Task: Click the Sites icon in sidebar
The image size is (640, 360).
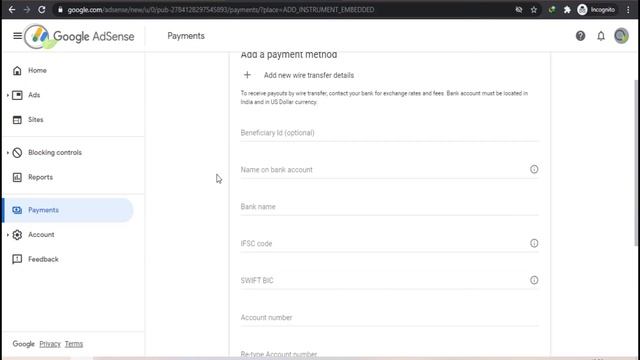Action: (x=17, y=120)
